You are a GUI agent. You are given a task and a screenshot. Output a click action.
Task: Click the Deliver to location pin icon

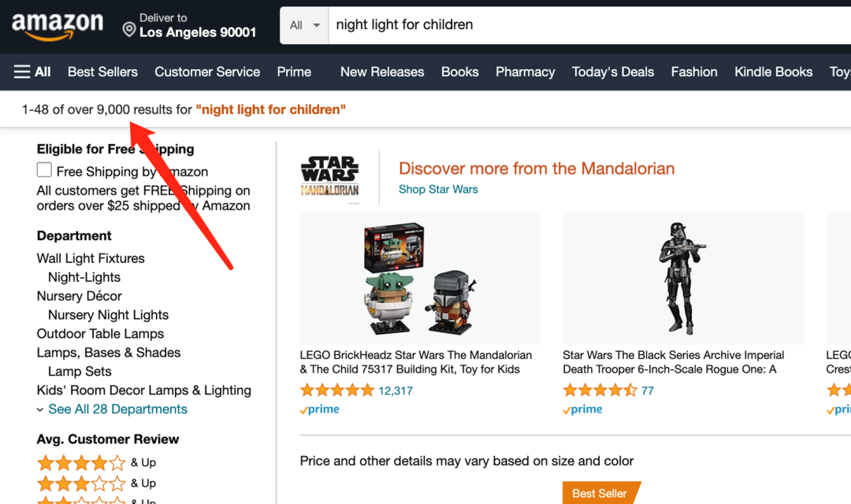pos(129,29)
